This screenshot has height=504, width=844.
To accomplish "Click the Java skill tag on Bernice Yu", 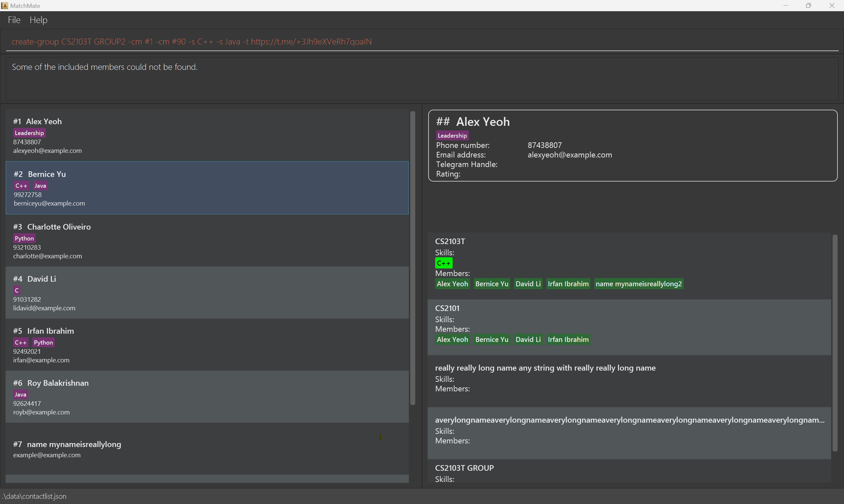I will tap(40, 186).
